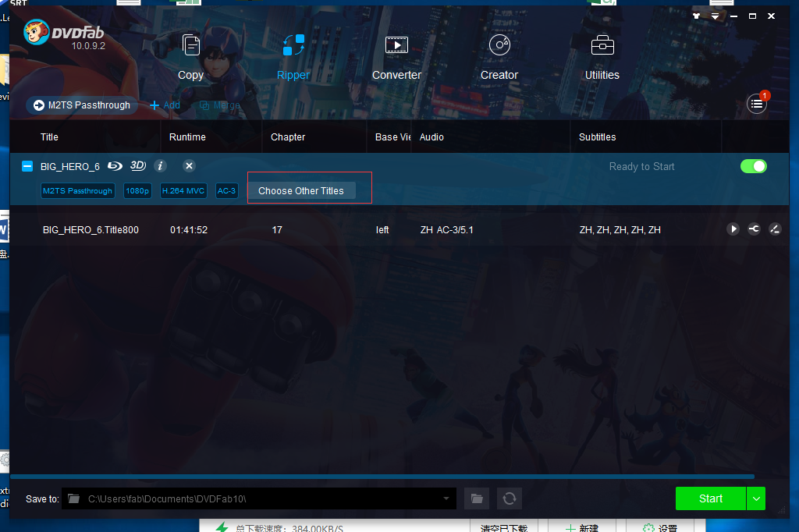Collapse the BIG_HERO_6 source entry

pyautogui.click(x=27, y=166)
